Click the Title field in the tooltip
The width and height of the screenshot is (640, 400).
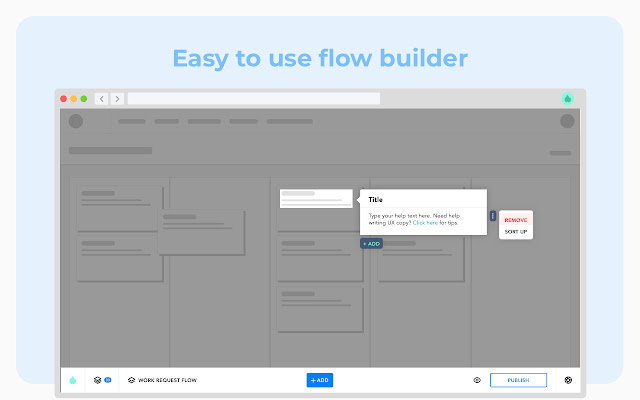tap(376, 200)
